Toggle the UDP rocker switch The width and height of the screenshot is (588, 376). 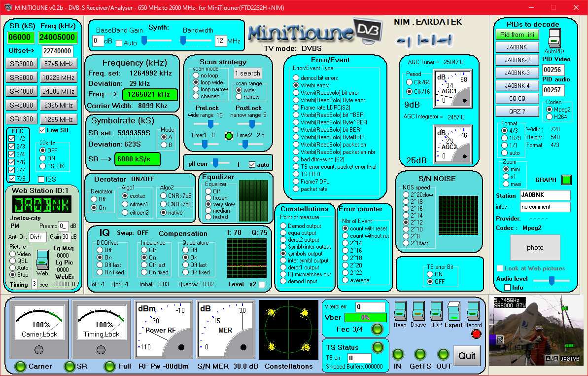[x=436, y=311]
